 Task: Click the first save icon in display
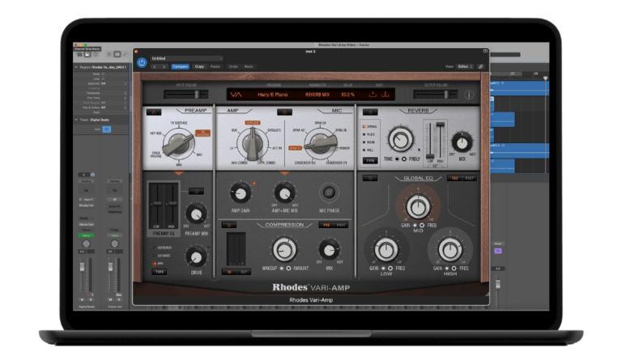(373, 95)
